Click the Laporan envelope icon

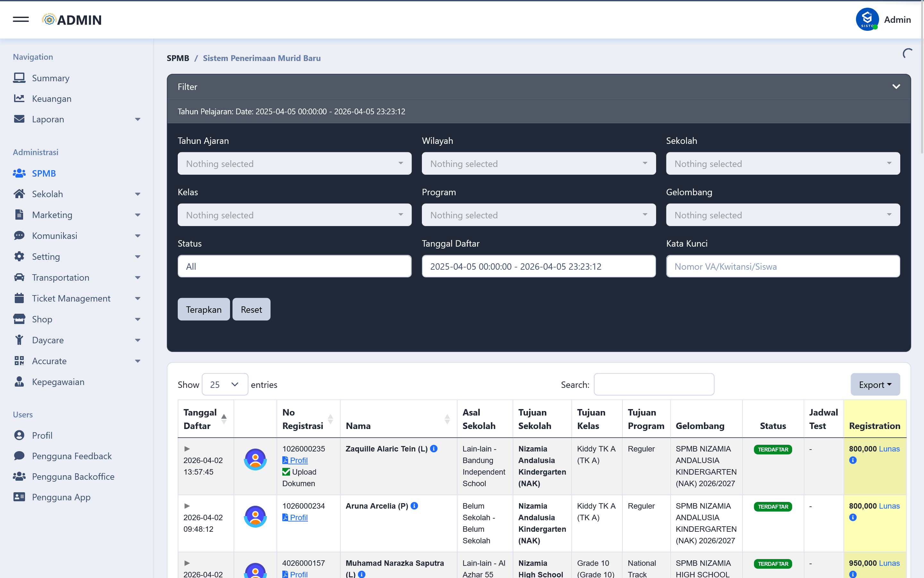[19, 119]
